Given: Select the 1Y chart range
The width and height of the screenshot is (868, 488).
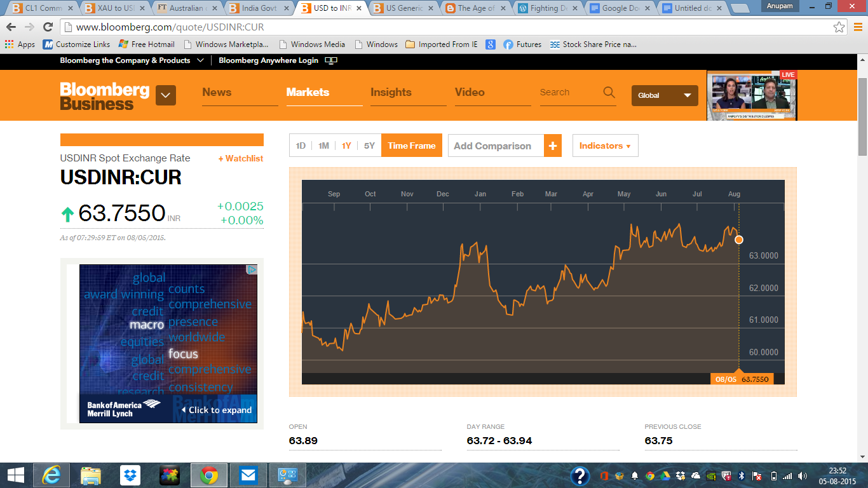Looking at the screenshot, I should [346, 146].
